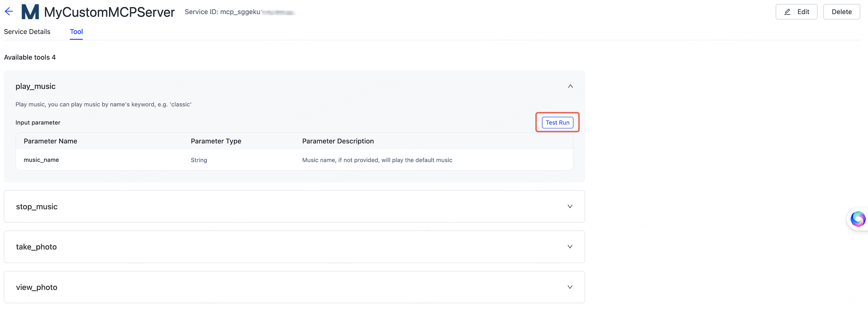Click the Parameter Description column header

click(x=338, y=141)
